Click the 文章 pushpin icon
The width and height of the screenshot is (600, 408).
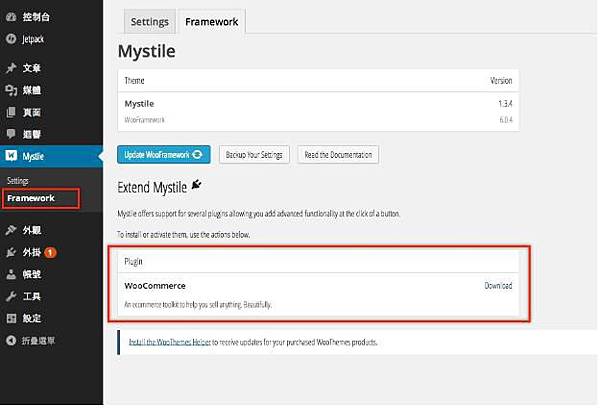click(10, 69)
